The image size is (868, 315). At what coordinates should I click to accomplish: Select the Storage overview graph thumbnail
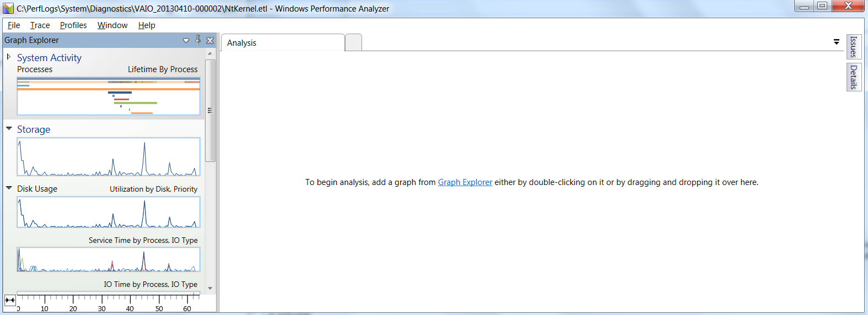[x=109, y=157]
